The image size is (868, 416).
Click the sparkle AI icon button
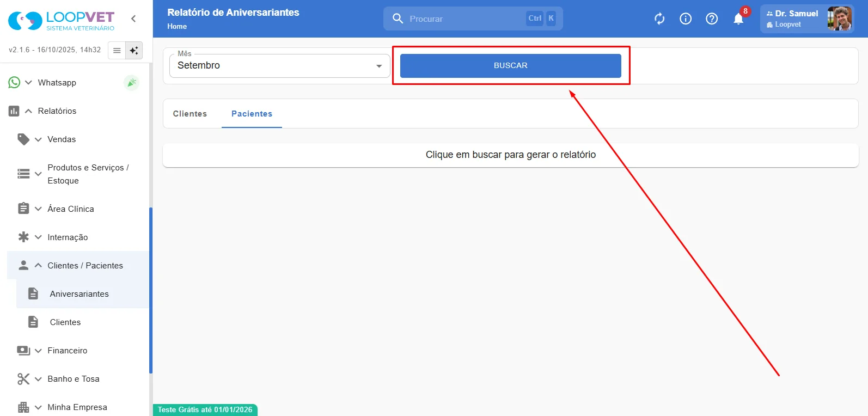[134, 51]
